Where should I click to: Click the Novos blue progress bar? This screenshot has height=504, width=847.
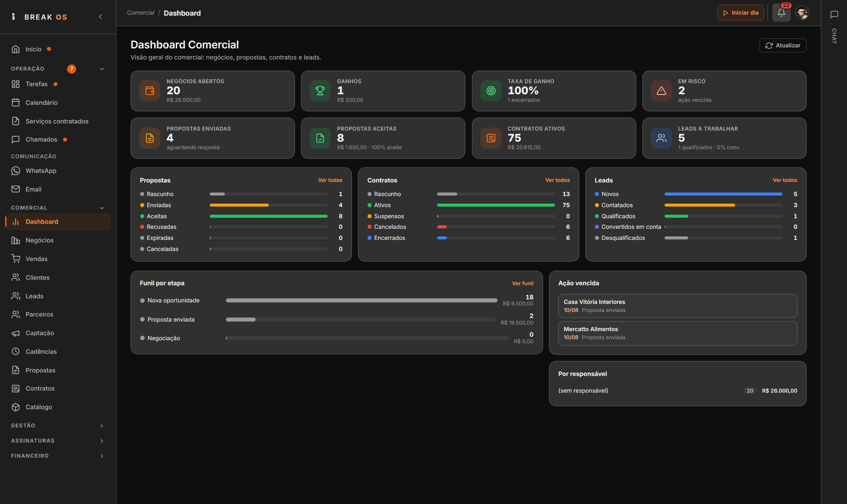click(723, 194)
